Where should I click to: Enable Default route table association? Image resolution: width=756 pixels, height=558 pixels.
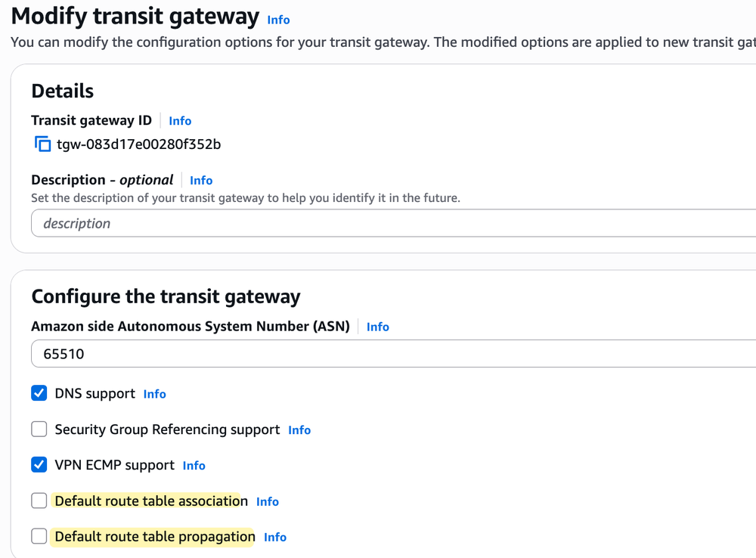pos(39,500)
